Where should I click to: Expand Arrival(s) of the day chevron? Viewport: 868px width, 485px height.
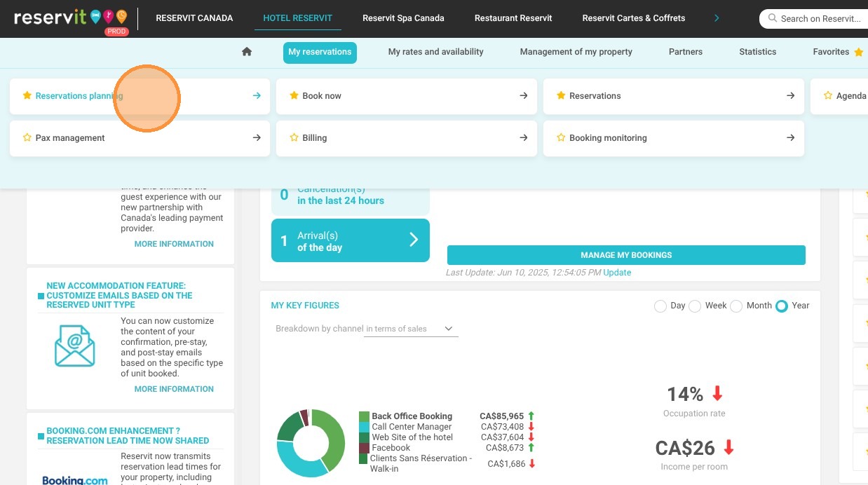coord(414,240)
